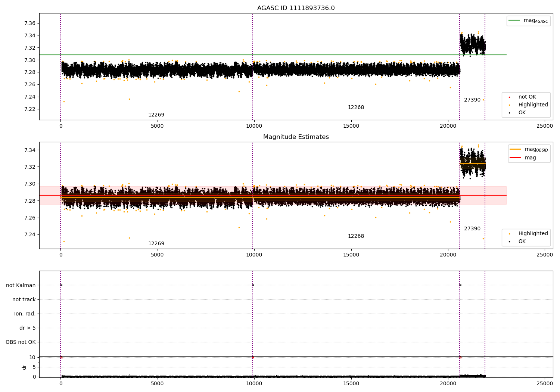The height and width of the screenshot is (392, 560).
Task: Click the Magnitude Estimates plot title
Action: (296, 137)
